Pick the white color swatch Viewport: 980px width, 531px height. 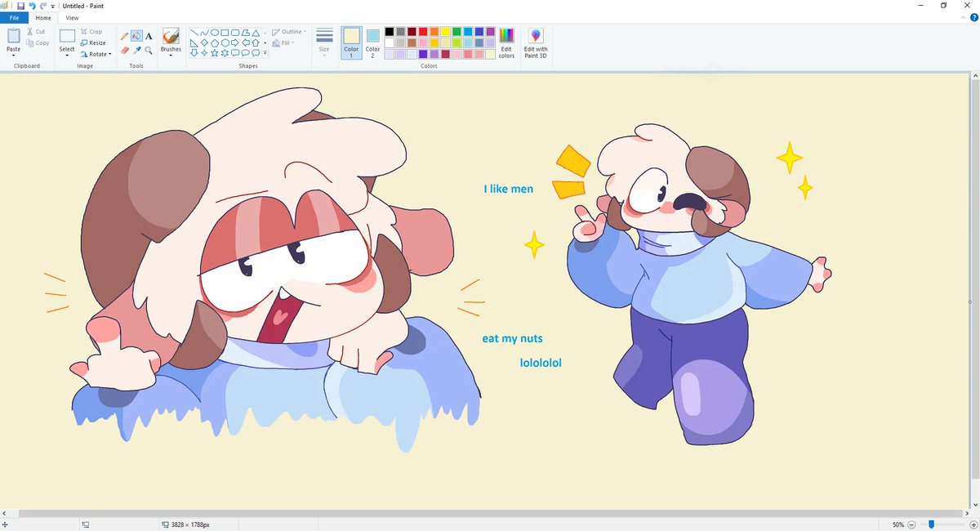[x=390, y=42]
